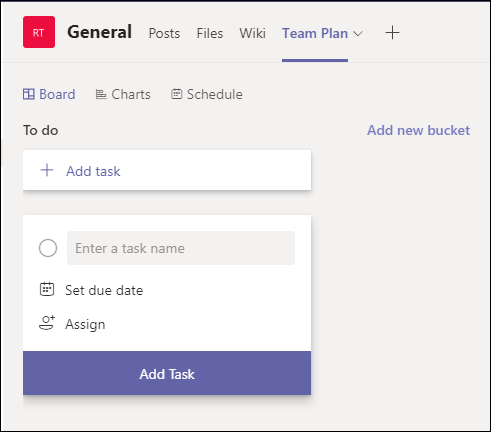
Task: Click the To do bucket title
Action: (41, 130)
